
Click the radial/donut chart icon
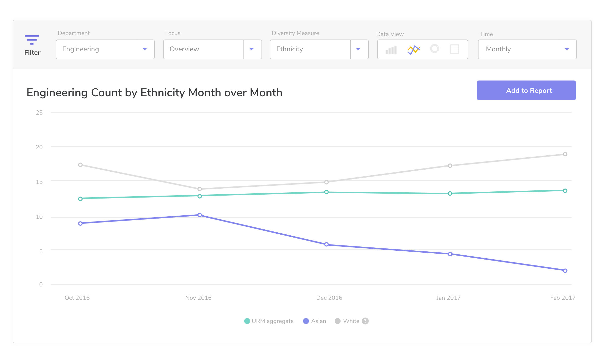(x=435, y=49)
